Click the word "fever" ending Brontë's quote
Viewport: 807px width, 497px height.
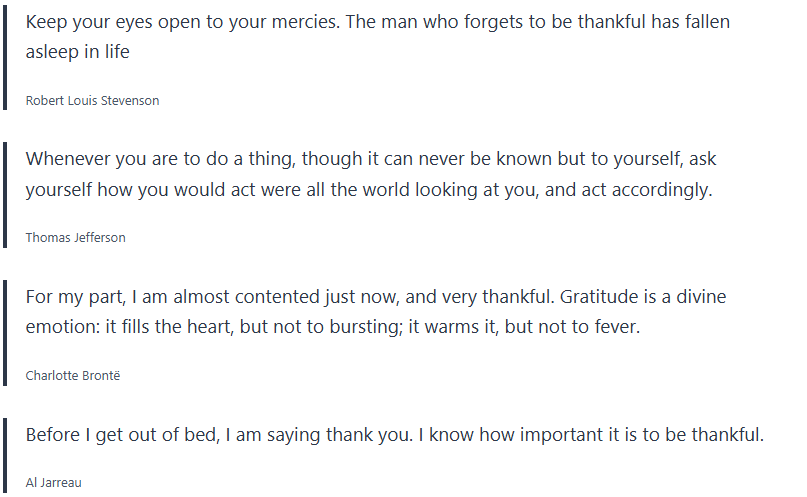(x=614, y=327)
